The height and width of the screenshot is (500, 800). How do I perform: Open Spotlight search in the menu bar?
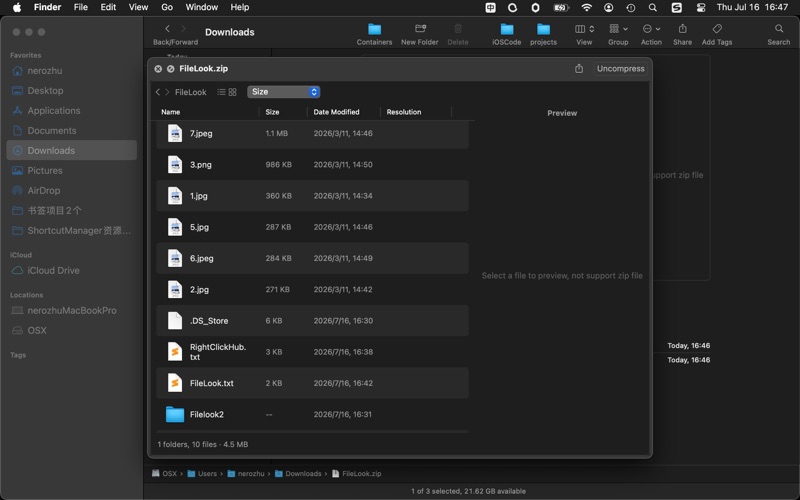click(653, 7)
